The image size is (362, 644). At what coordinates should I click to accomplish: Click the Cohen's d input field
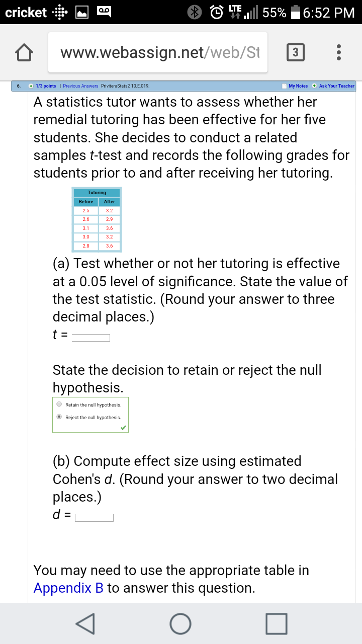click(95, 517)
